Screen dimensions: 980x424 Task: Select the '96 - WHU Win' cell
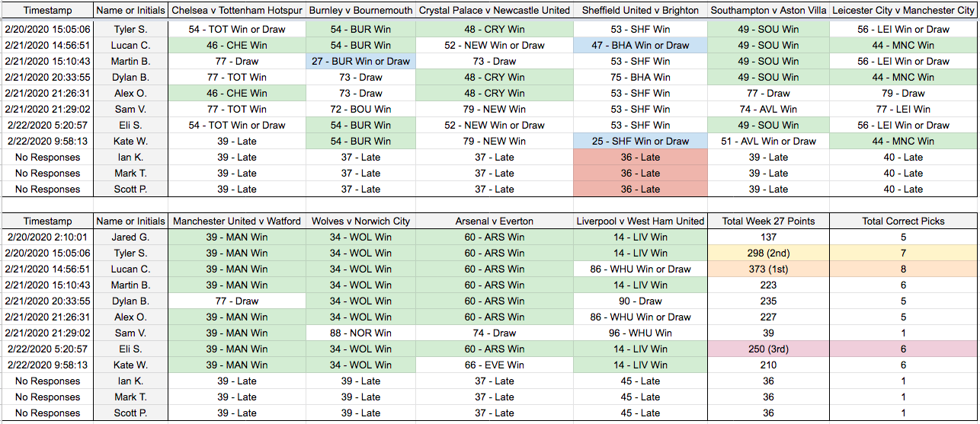point(640,333)
